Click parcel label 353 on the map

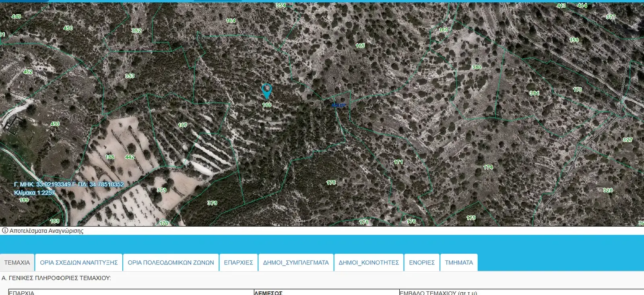tap(130, 76)
